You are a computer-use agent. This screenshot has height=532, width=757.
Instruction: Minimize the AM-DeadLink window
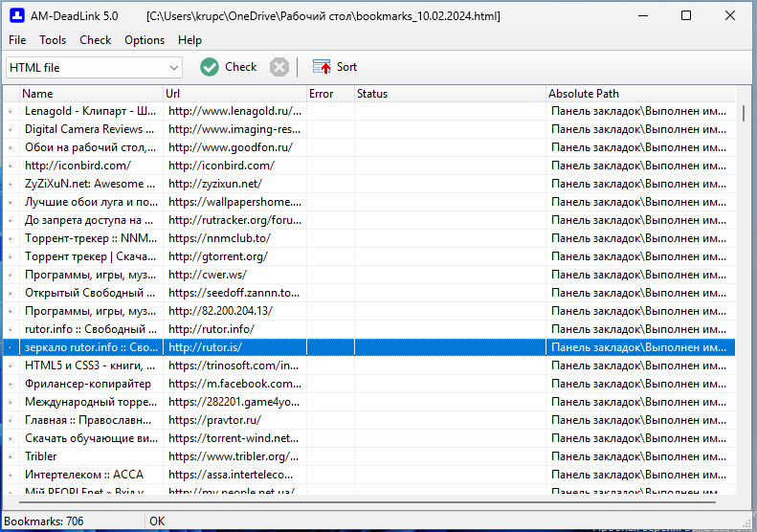643,16
